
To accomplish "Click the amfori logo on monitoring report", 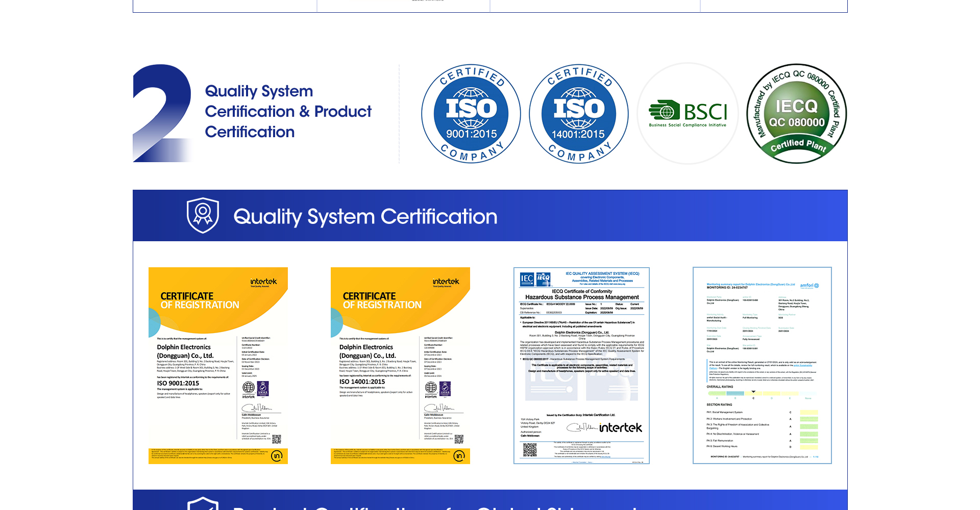I will pyautogui.click(x=809, y=286).
